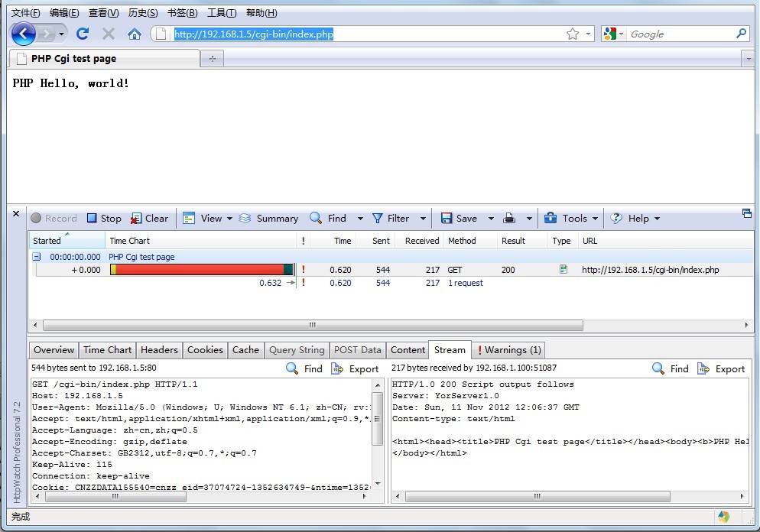Go to the browser home page icon
The image size is (760, 532).
tap(135, 34)
